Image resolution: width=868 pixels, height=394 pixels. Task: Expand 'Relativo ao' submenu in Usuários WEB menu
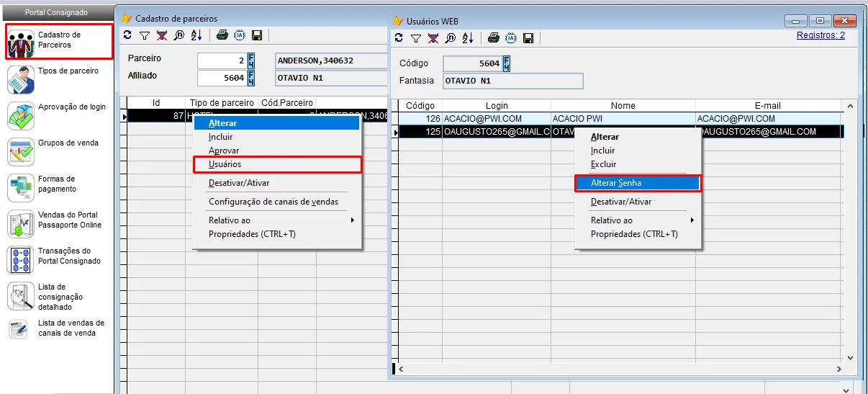pos(638,220)
